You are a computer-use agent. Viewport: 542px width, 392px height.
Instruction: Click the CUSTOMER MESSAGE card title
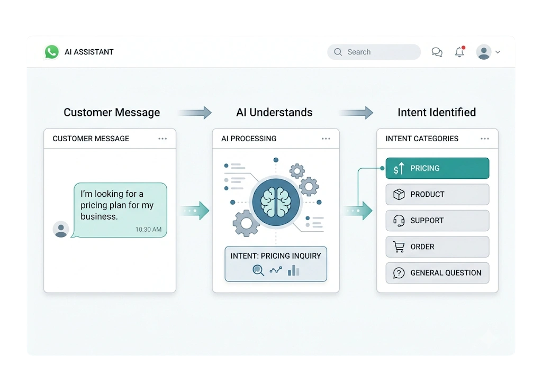(x=91, y=139)
